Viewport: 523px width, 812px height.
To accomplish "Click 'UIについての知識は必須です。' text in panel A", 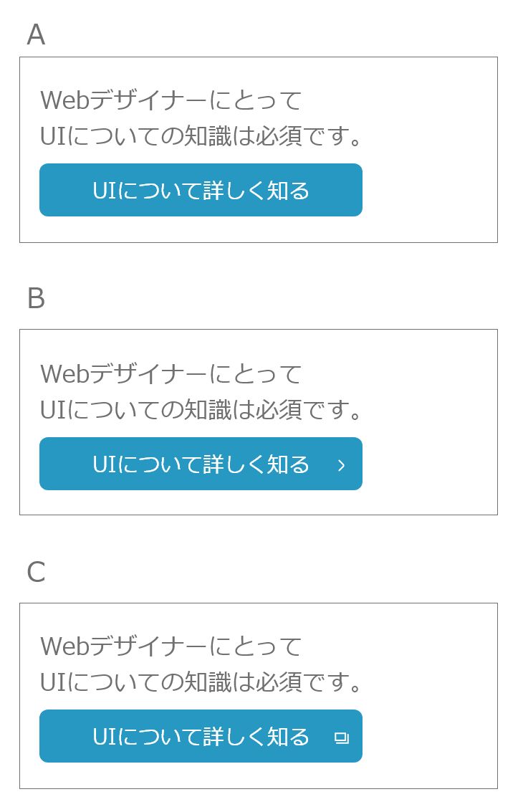I will [x=201, y=136].
